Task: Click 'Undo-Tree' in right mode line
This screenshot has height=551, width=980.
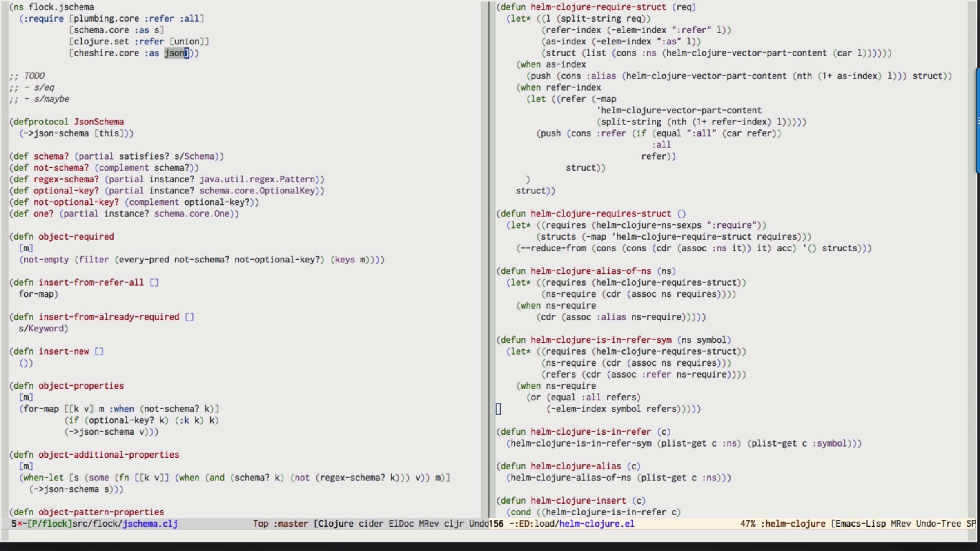Action: (x=938, y=523)
